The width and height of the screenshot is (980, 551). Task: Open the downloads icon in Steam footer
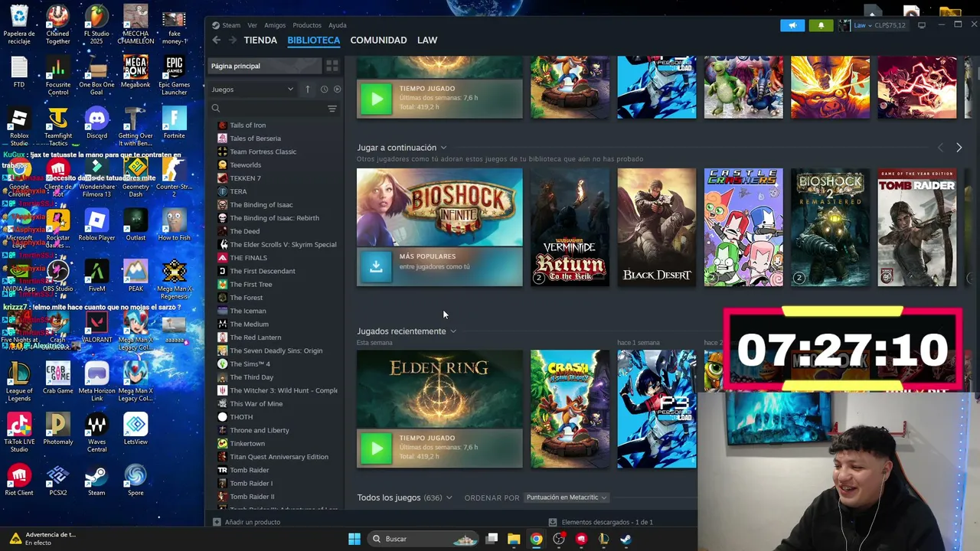[x=554, y=522]
